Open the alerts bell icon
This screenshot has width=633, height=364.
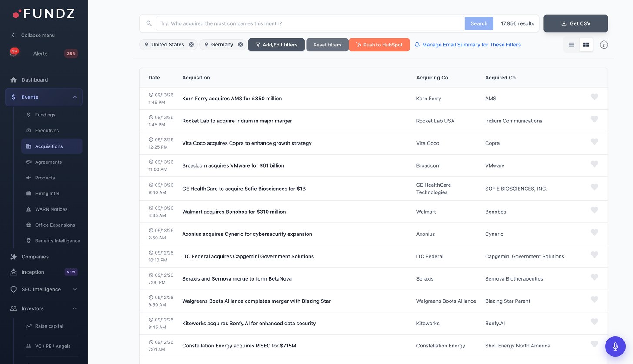tap(13, 53)
